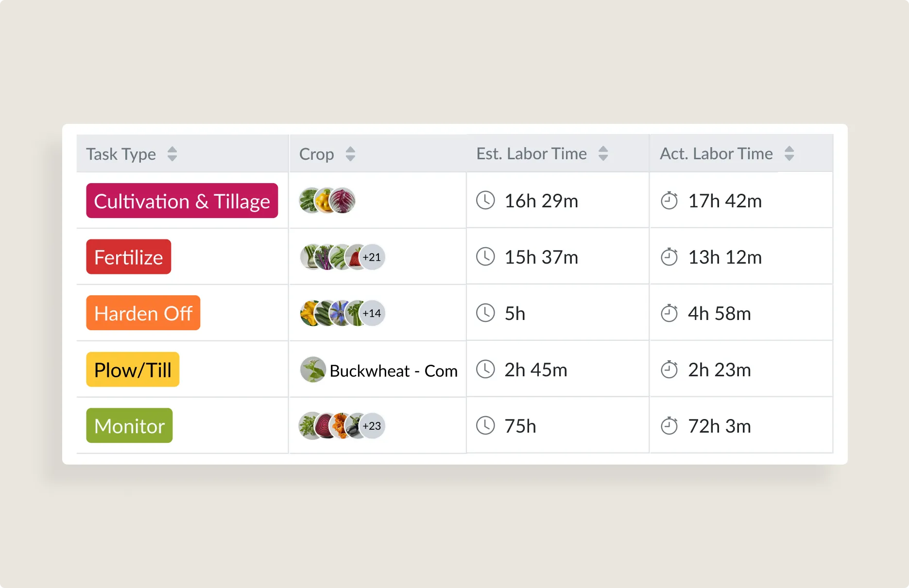
Task: Select the 75h estimated time cell
Action: (x=520, y=426)
